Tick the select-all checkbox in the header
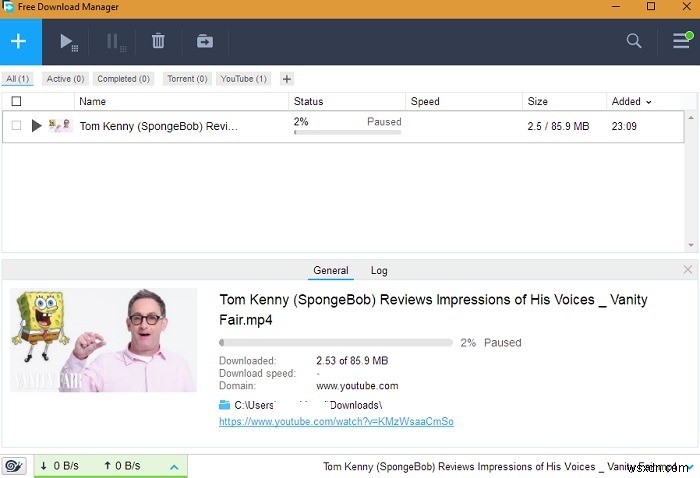Screen dimensions: 700x478 coord(17,101)
